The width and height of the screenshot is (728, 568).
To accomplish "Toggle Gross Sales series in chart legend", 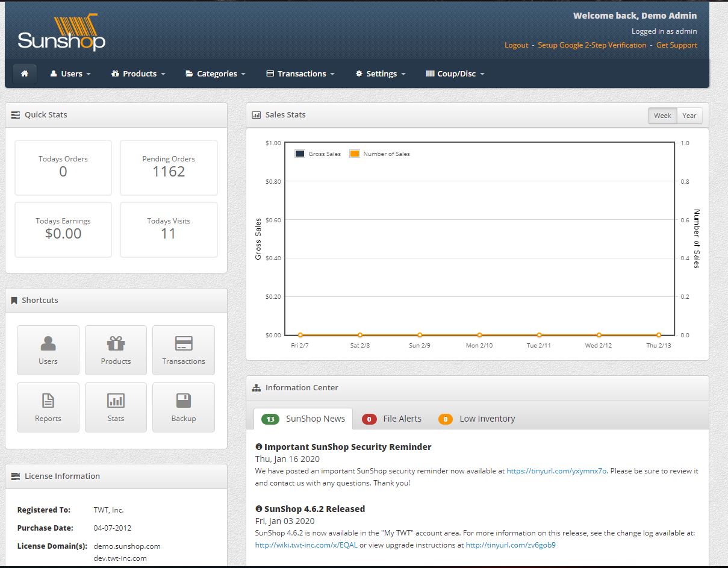I will [318, 154].
